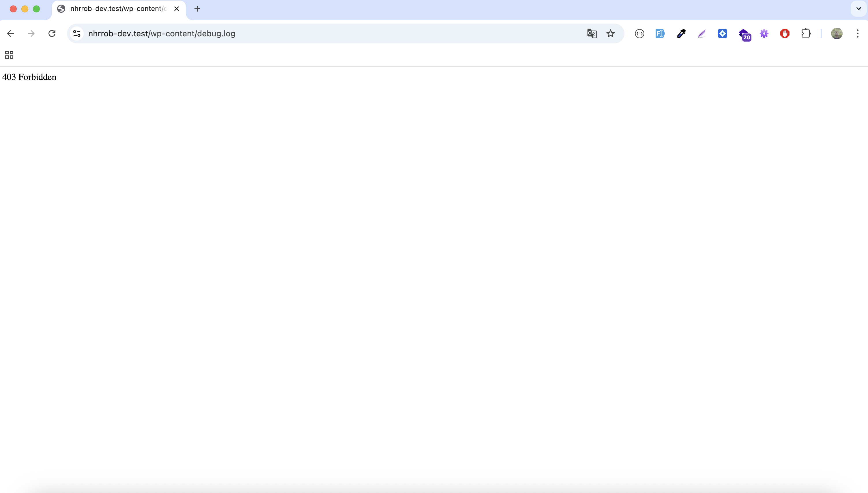Open your profile avatar menu
Viewport: 868px width, 493px height.
click(x=837, y=33)
